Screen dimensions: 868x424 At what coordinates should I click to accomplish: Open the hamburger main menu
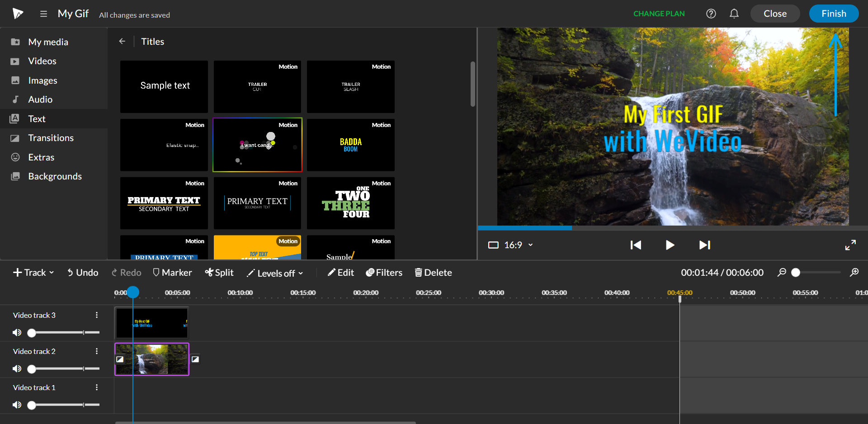(43, 14)
